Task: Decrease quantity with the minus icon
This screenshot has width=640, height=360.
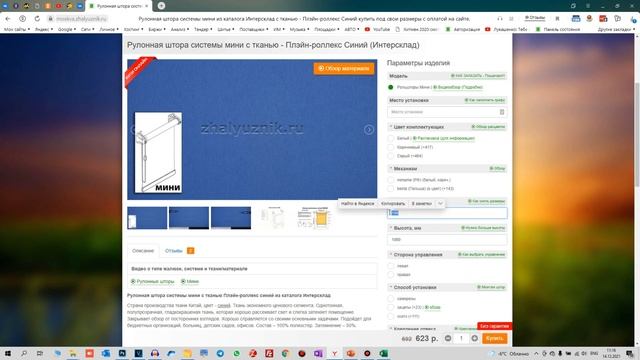Action: [x=448, y=338]
